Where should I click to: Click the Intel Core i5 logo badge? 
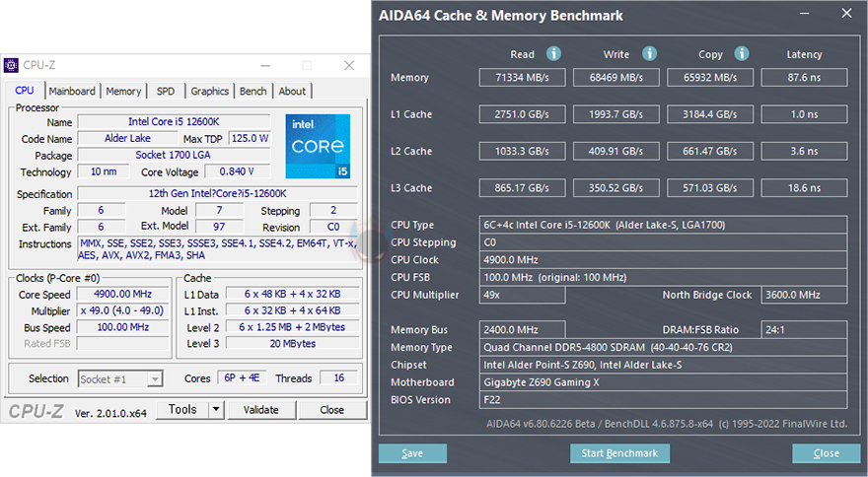[318, 146]
